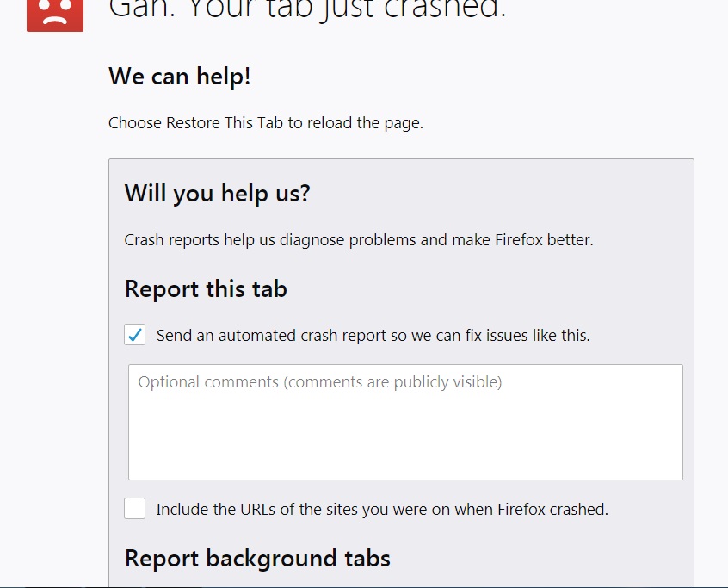The width and height of the screenshot is (728, 588).
Task: Click the "Send an automated crash report" label
Action: (373, 336)
